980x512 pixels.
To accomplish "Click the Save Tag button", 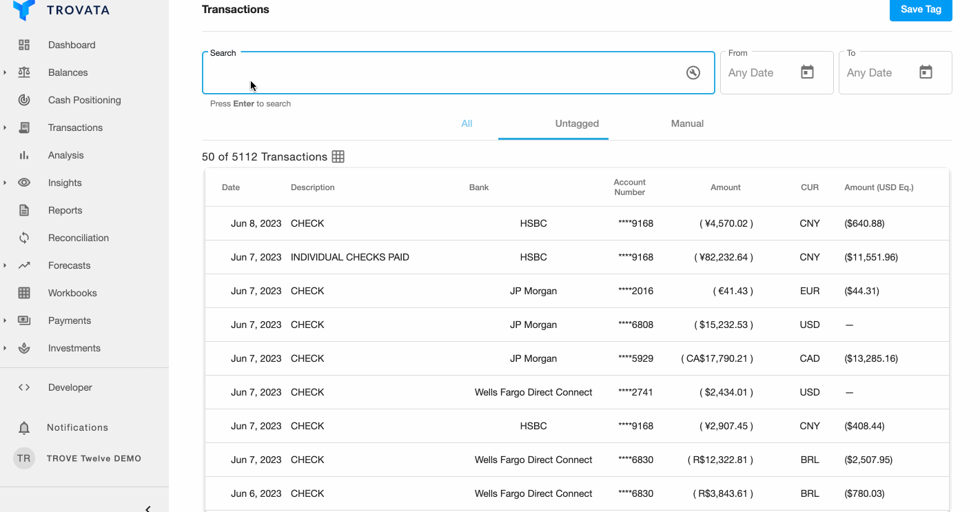I will [921, 10].
